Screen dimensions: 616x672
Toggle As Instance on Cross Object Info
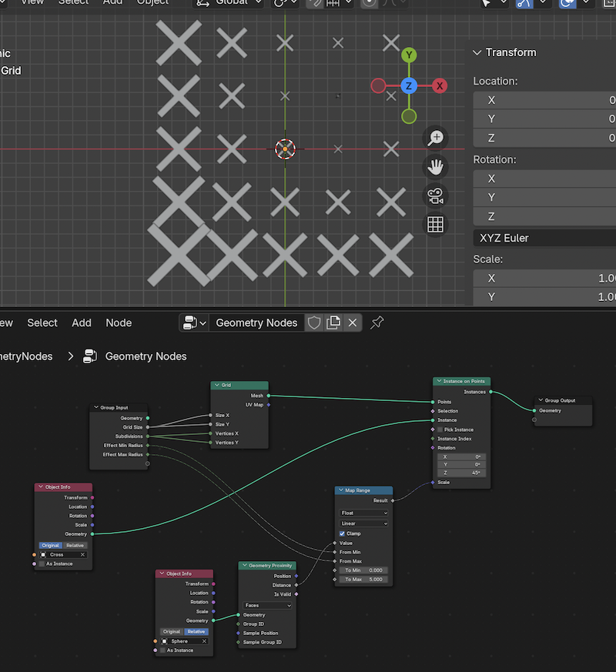(x=43, y=563)
